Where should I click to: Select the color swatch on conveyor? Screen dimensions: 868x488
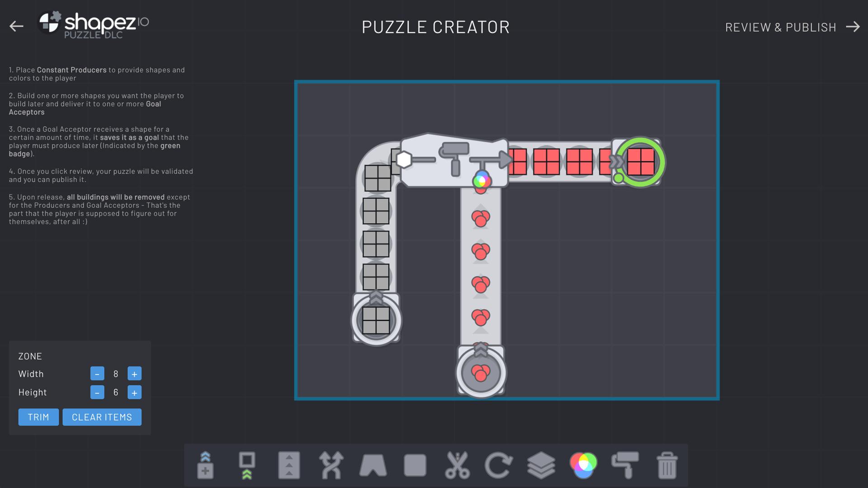[481, 181]
